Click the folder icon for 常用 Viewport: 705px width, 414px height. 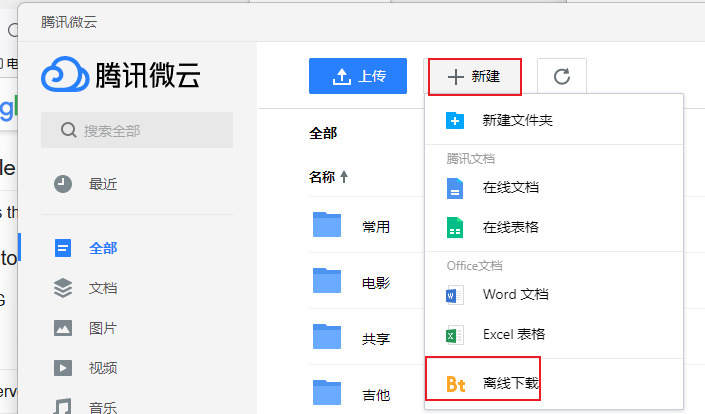click(327, 224)
